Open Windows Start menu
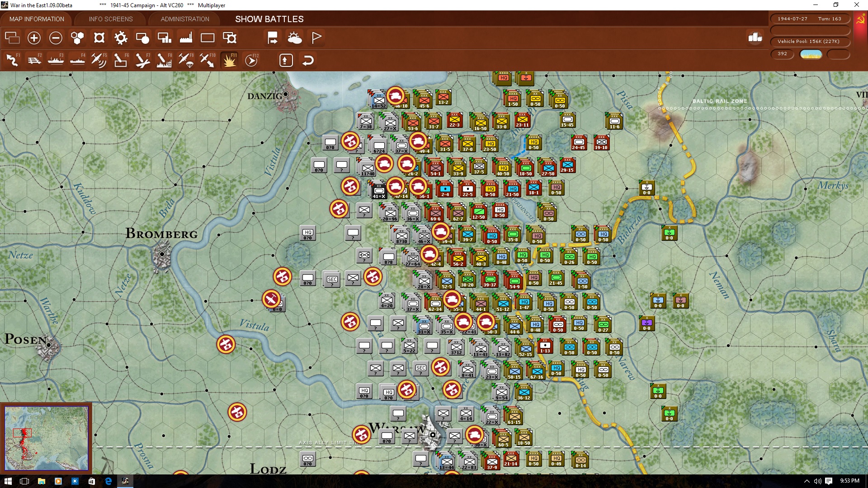The image size is (868, 488). tap(8, 481)
